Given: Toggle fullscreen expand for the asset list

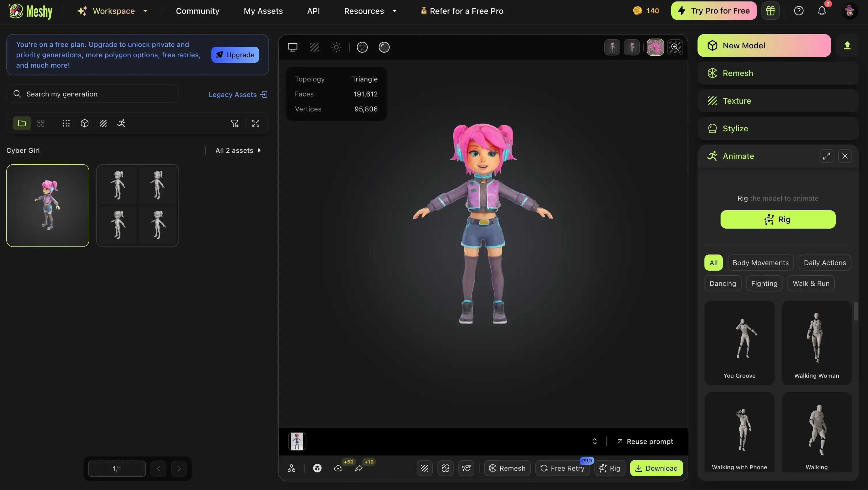Looking at the screenshot, I should 256,123.
